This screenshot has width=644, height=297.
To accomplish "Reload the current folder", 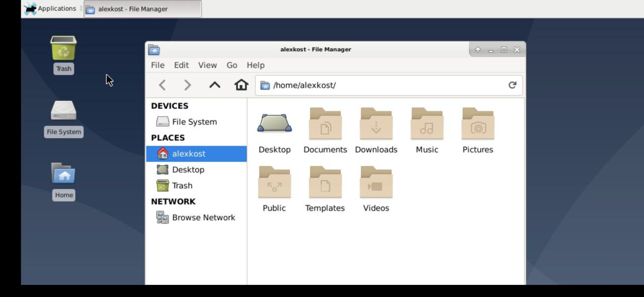I will point(512,85).
